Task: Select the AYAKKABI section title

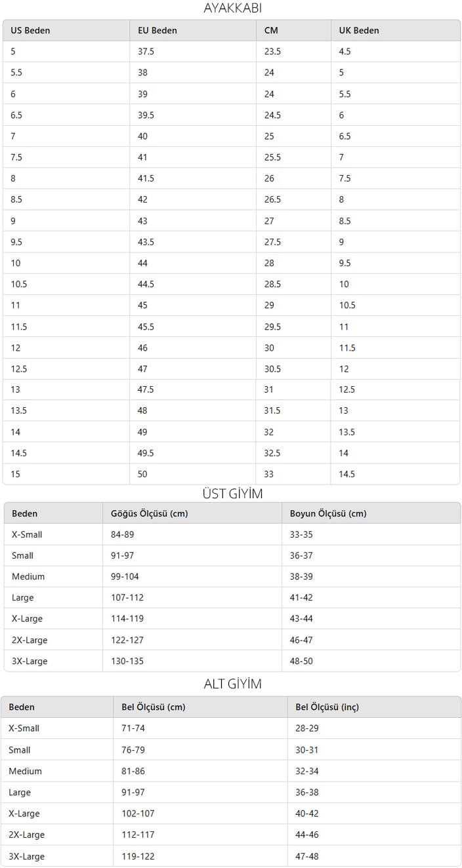Action: [x=232, y=9]
